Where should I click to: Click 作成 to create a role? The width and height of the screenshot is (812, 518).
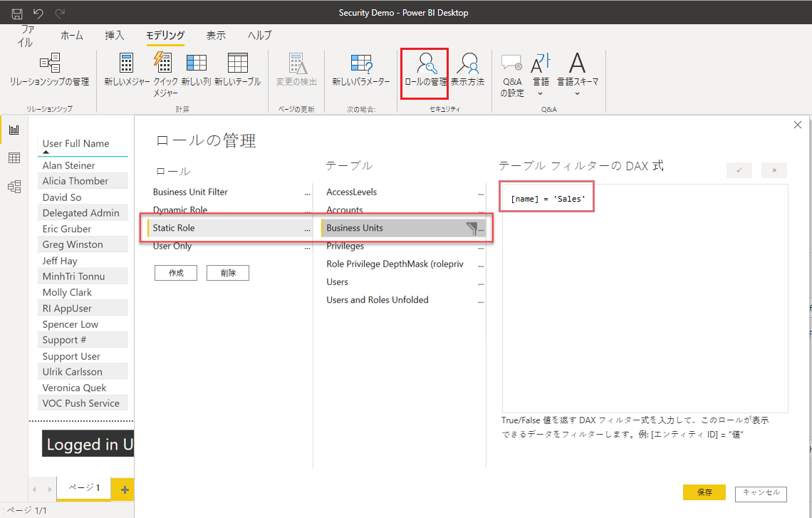(x=175, y=273)
